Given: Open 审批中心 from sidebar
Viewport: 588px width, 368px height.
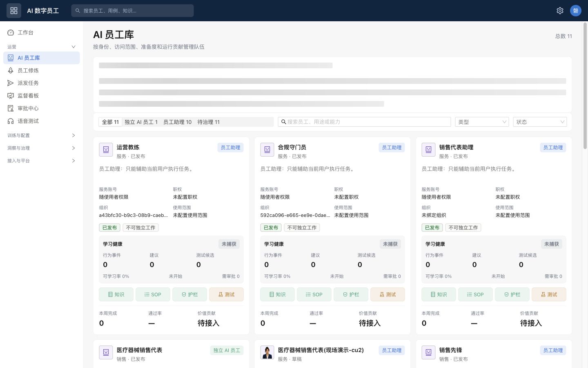Looking at the screenshot, I should [42, 108].
